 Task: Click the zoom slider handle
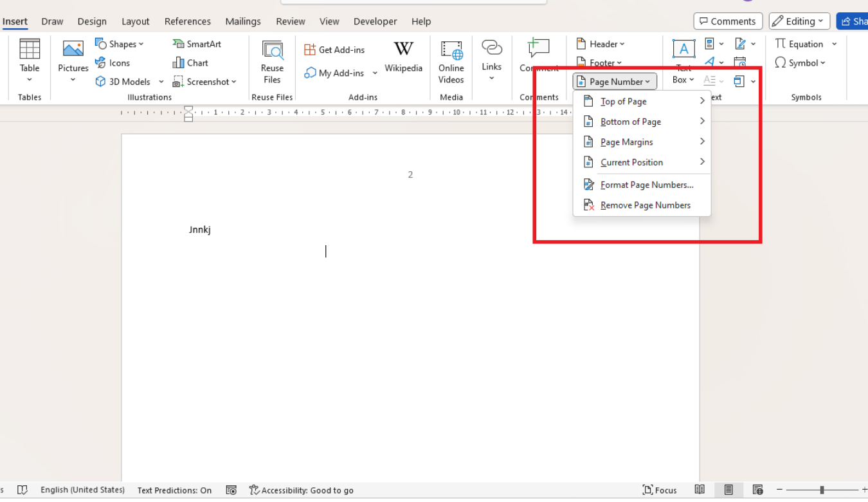tap(822, 490)
